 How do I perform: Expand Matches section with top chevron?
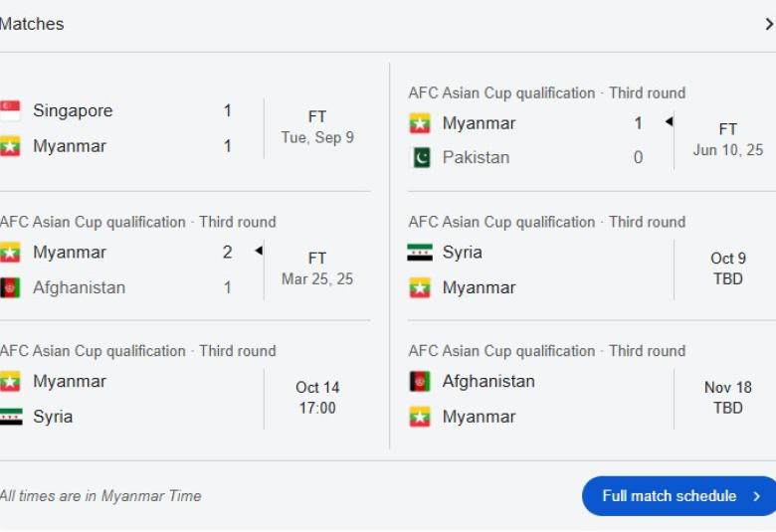[768, 25]
